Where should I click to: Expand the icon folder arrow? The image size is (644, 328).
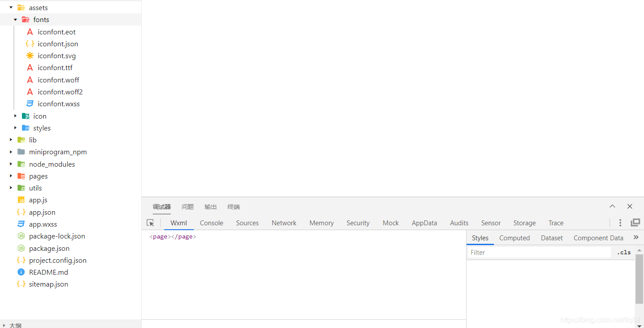point(15,116)
